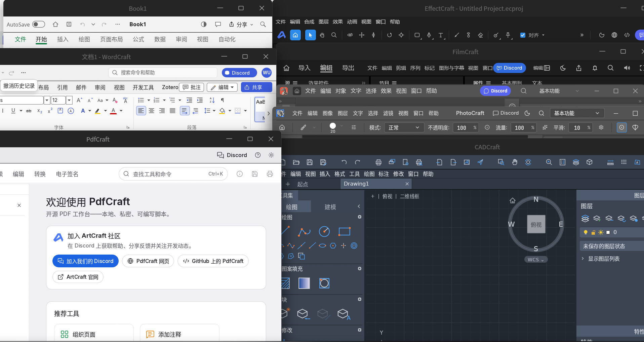
Task: Expand the WCS dropdown in CADCraft
Action: (x=536, y=260)
